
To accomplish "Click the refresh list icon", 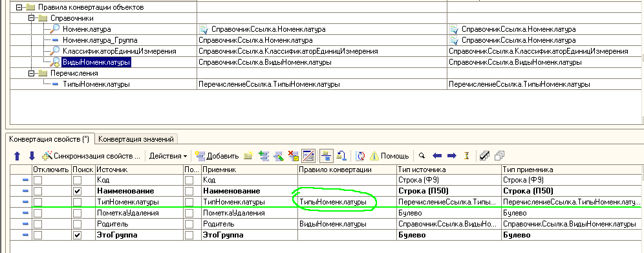I will coord(361,156).
